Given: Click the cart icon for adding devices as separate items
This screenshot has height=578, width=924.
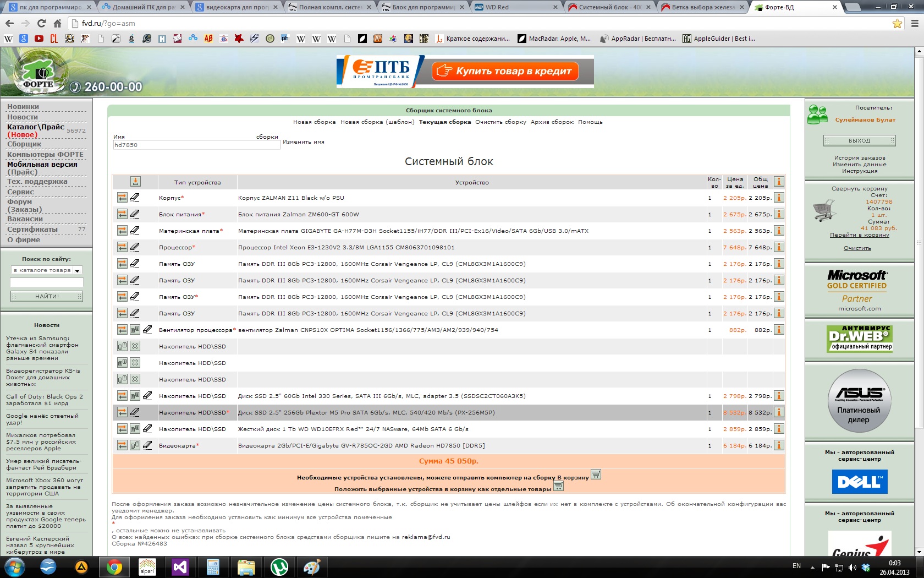Looking at the screenshot, I should (x=558, y=486).
